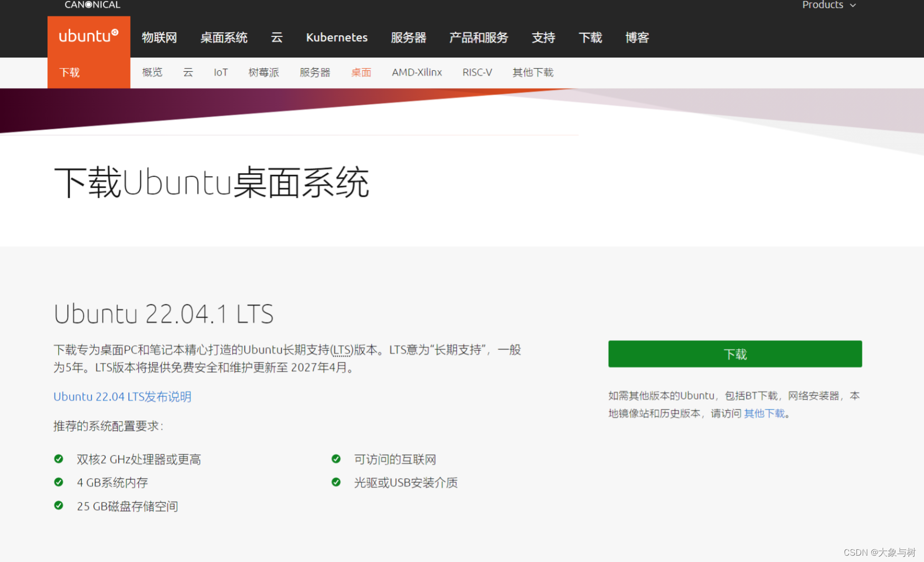Open the 桌面系统 menu item
Image resolution: width=924 pixels, height=562 pixels.
[224, 37]
